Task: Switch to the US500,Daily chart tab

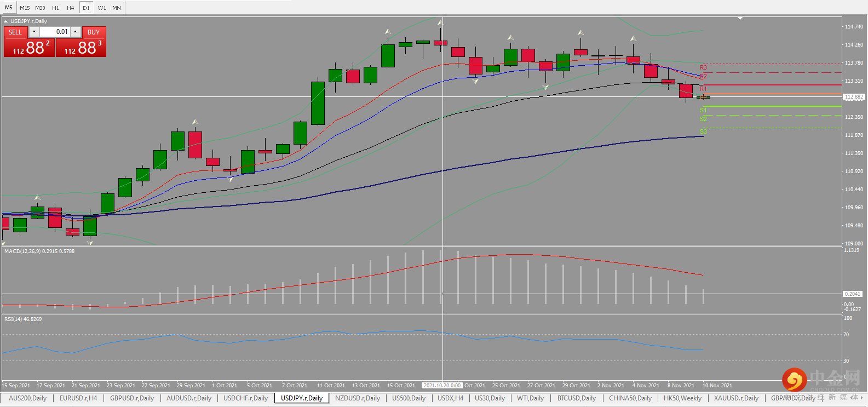Action: 409,398
